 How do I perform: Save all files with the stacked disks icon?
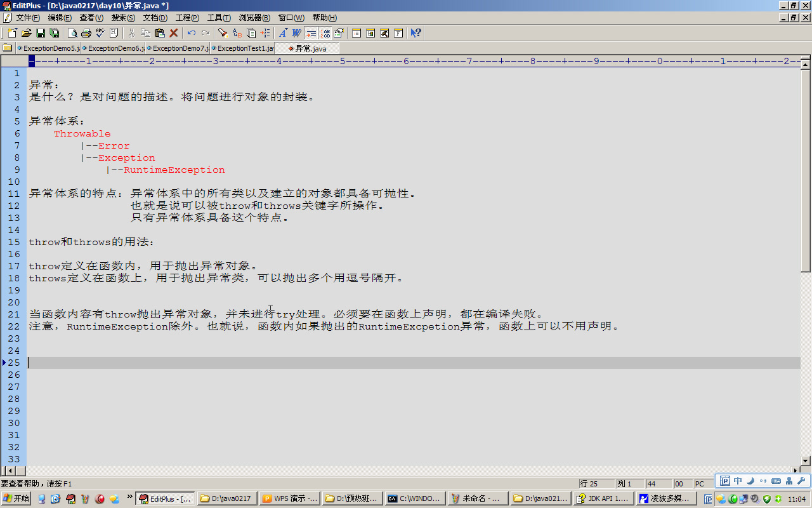point(55,33)
